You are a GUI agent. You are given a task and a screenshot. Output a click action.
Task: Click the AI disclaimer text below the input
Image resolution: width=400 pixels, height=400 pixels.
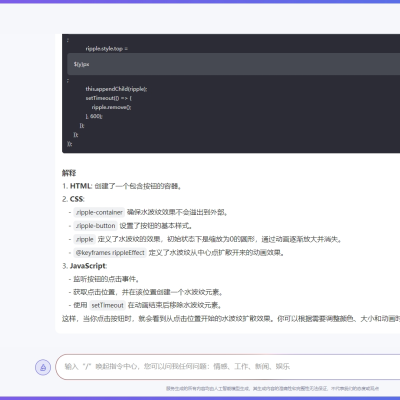(x=272, y=388)
